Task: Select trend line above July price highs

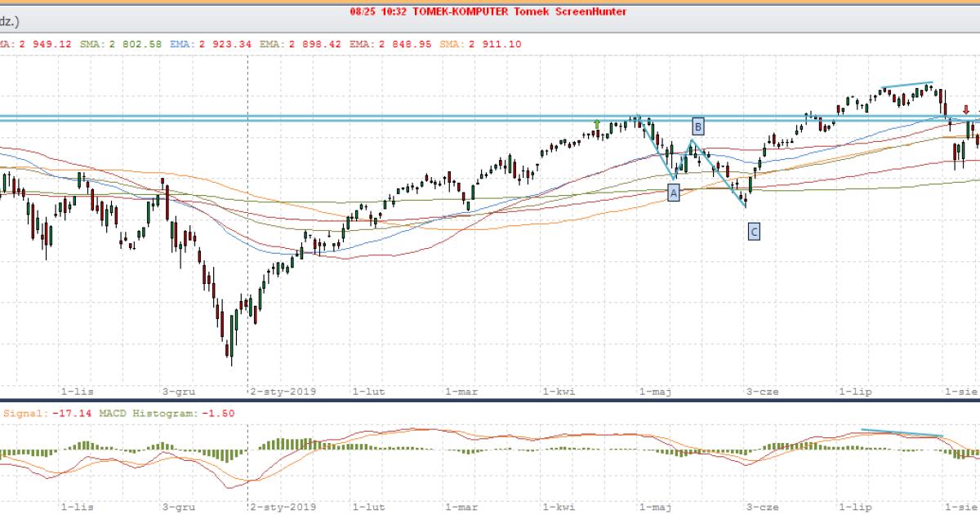Action: (906, 86)
